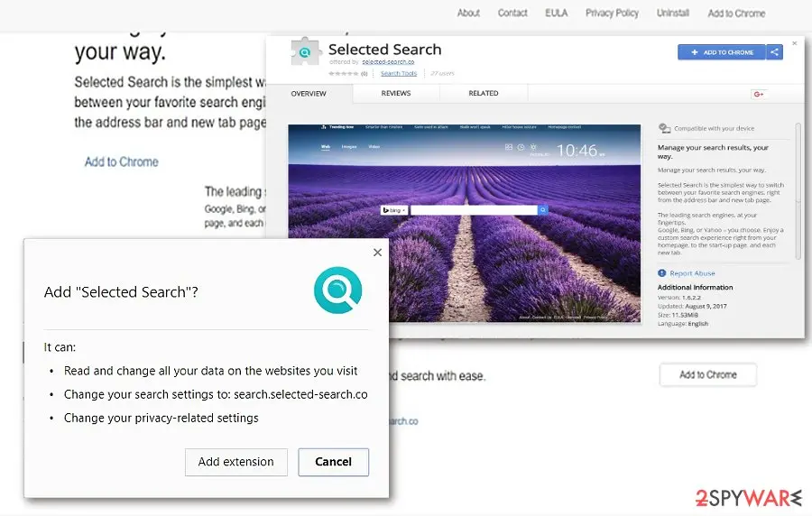
Task: Open the Search Tools category link
Action: click(399, 73)
